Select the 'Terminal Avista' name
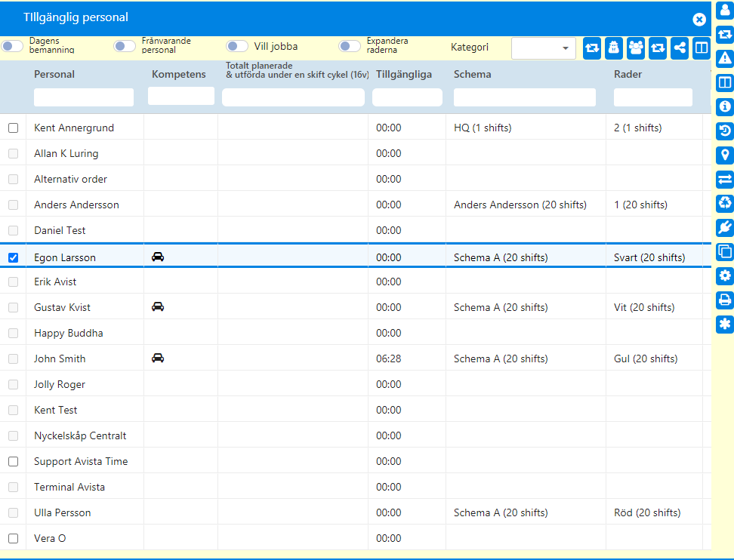 [69, 487]
